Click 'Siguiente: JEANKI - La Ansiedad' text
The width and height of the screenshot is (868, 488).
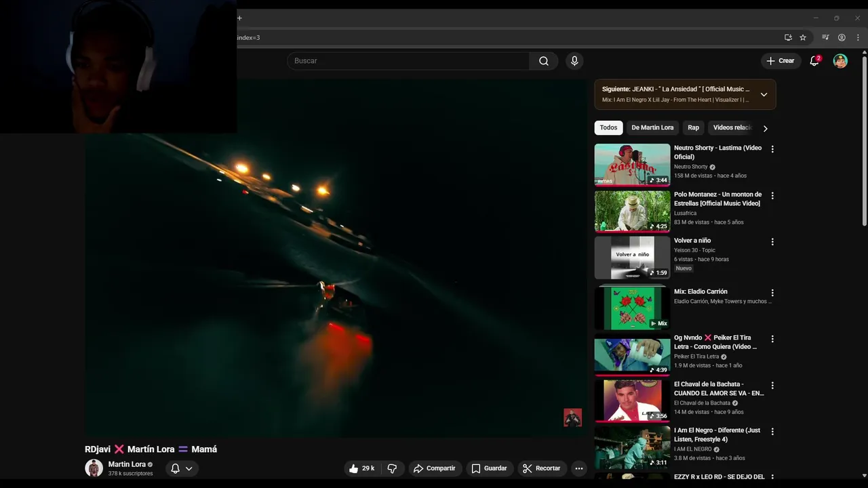pyautogui.click(x=676, y=89)
